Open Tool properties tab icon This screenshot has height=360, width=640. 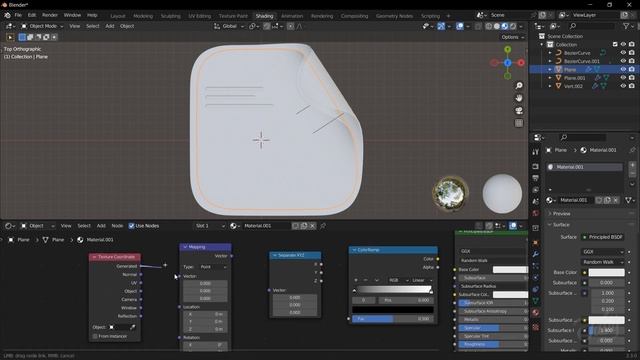point(536,152)
